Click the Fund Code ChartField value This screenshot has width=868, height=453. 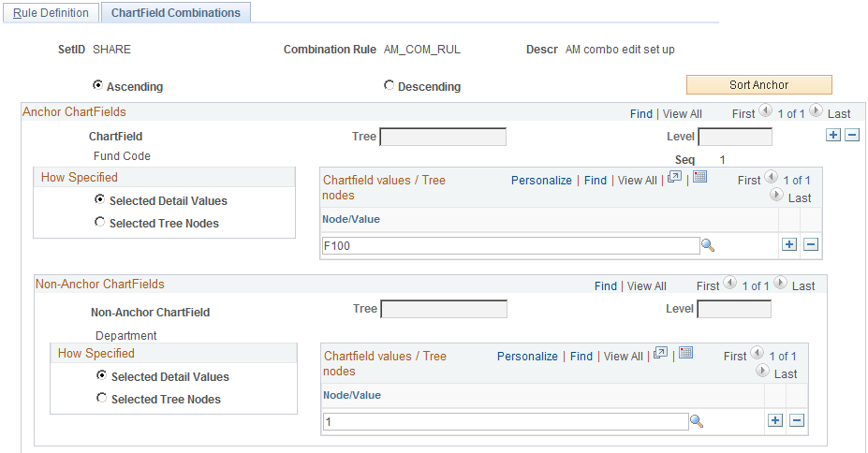pyautogui.click(x=122, y=156)
